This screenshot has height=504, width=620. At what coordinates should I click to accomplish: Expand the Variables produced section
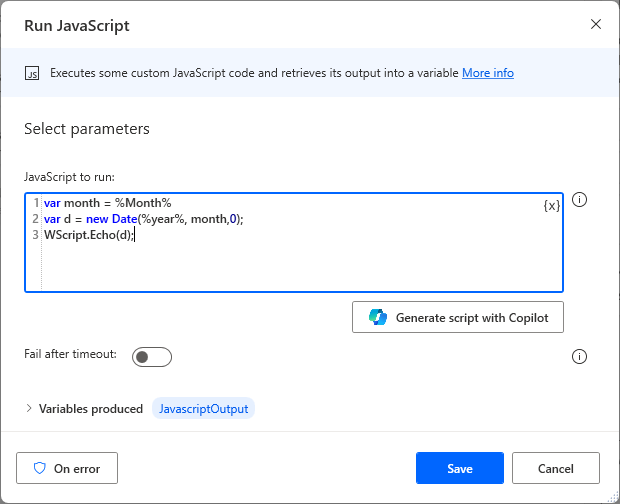click(x=29, y=408)
